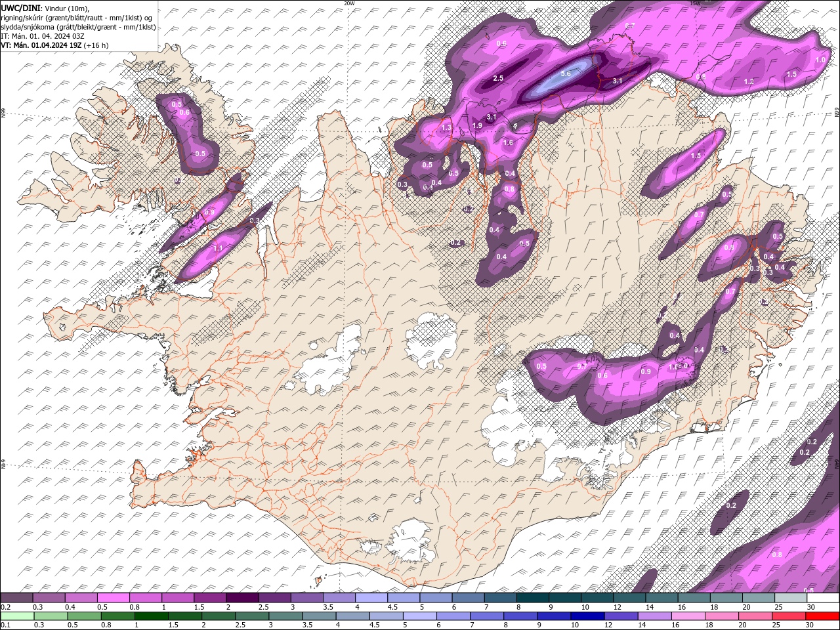Viewport: 840px width, 630px height.
Task: Select the initial time 'IT: Mán. 01. 04. 2024 03Z'
Action: tap(43, 36)
